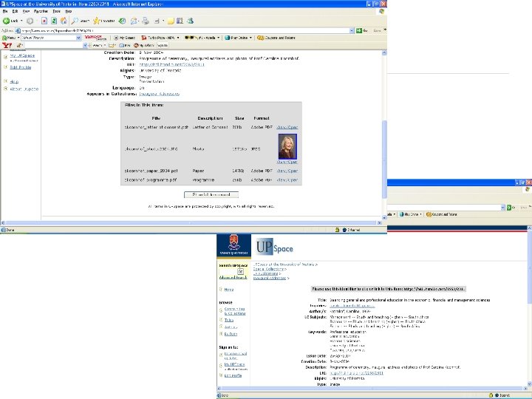
Task: Click the security lock icon in top status bar
Action: pyautogui.click(x=337, y=230)
